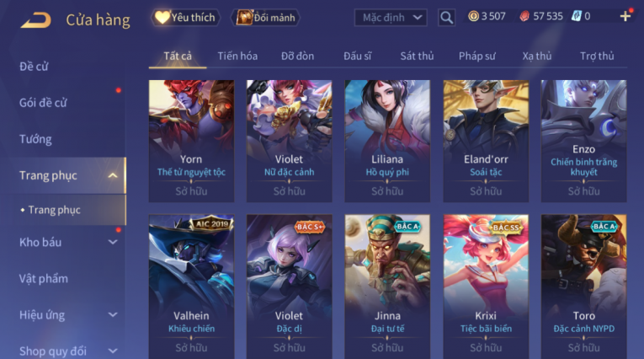Switch to the Sát thủ tab
The image size is (644, 359).
click(417, 56)
